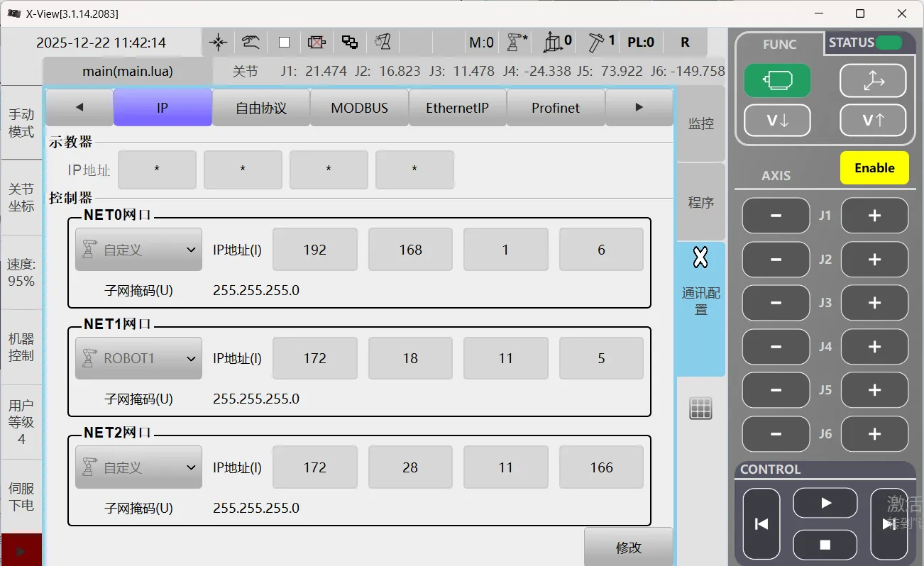Click the grid keypad icon

click(x=700, y=409)
